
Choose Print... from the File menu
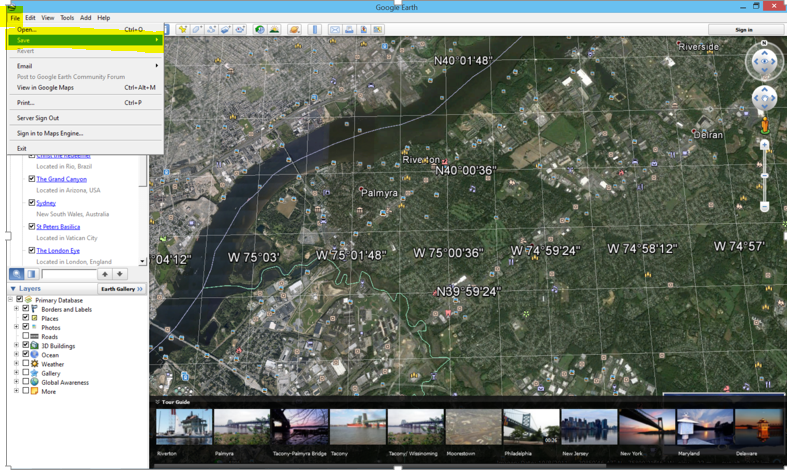pos(85,102)
